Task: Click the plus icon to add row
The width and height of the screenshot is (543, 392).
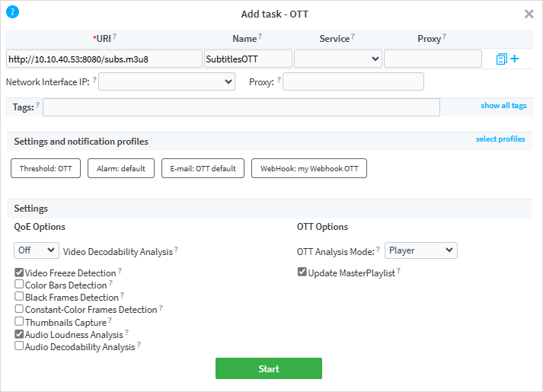Action: click(x=515, y=59)
